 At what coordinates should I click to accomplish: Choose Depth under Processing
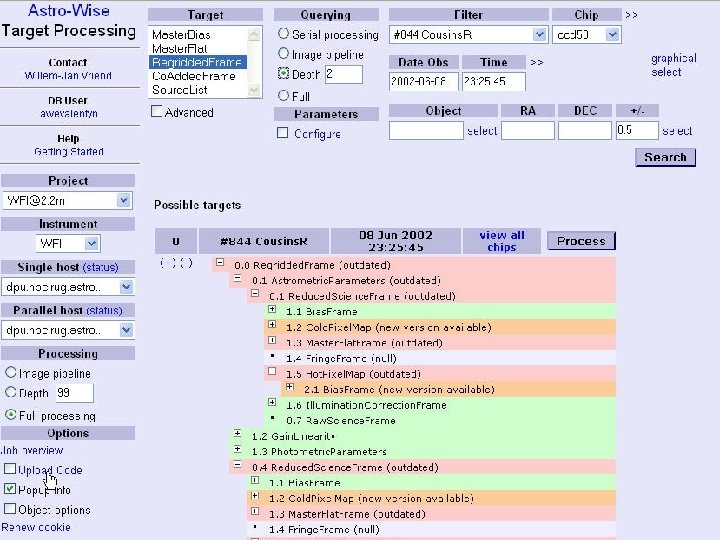coord(11,392)
